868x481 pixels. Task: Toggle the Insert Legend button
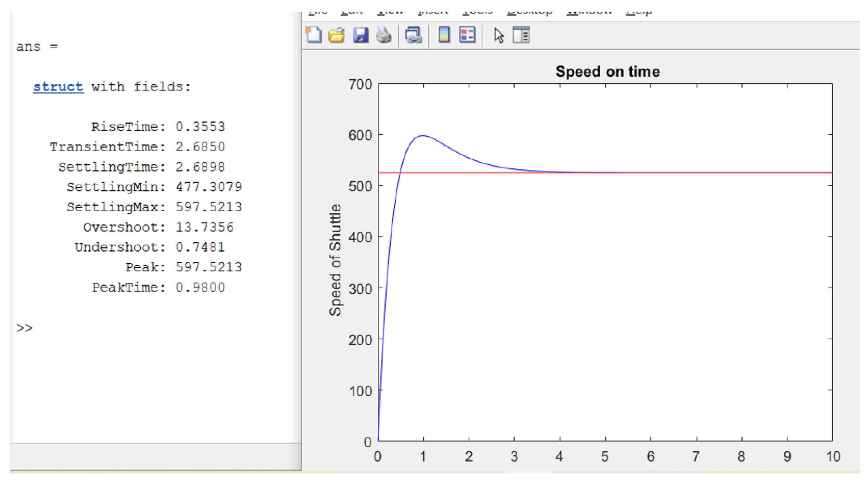click(x=467, y=35)
